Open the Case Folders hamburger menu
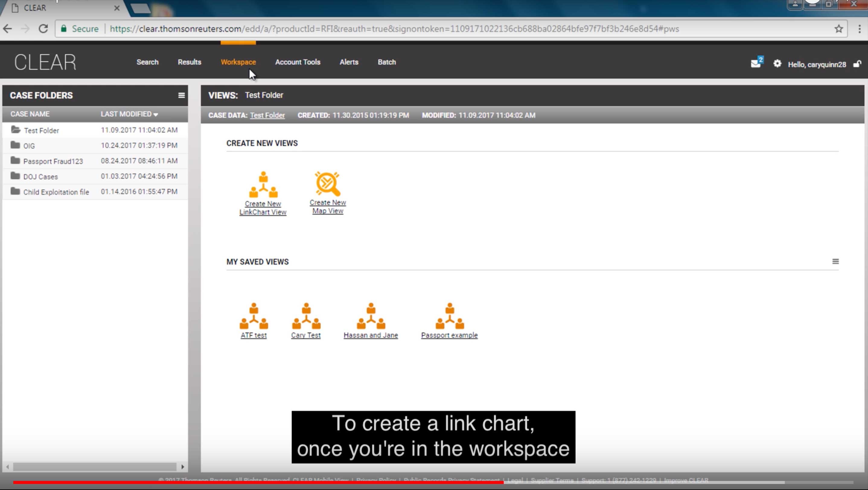This screenshot has height=490, width=868. 181,95
